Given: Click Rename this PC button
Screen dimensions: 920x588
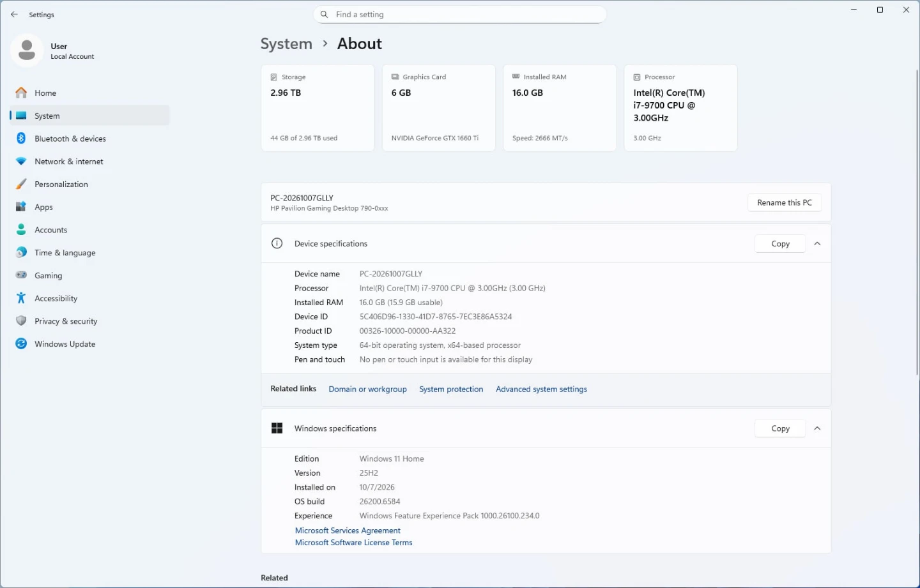Looking at the screenshot, I should tap(785, 202).
